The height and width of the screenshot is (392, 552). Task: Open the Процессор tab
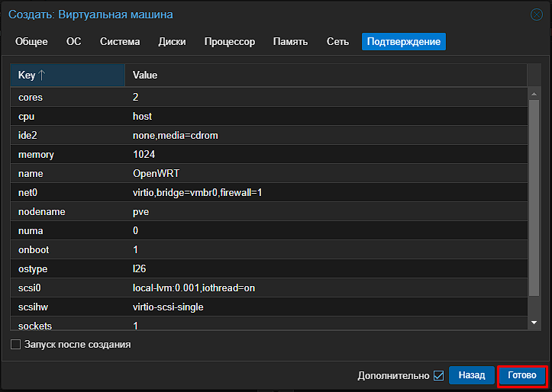click(x=230, y=41)
